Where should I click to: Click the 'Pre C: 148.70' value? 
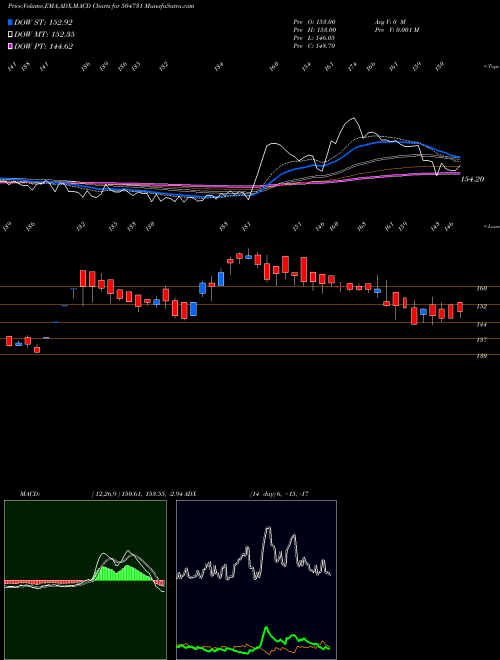tap(314, 46)
